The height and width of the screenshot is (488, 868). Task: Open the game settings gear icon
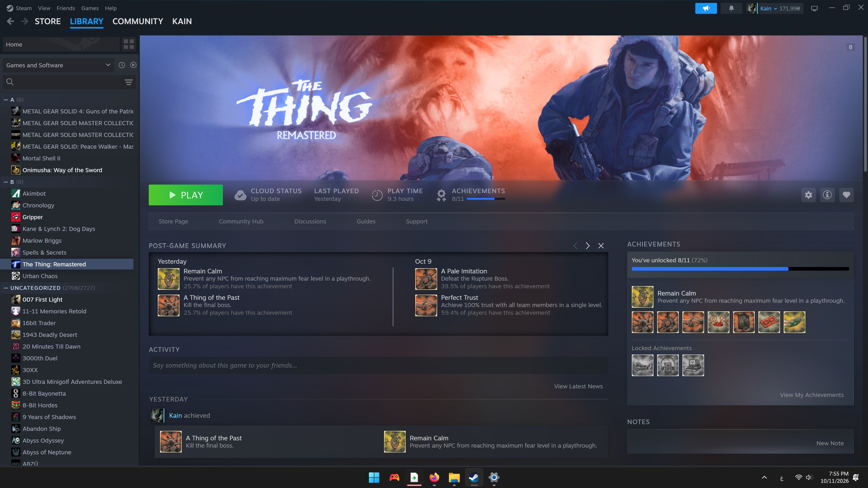(x=808, y=195)
